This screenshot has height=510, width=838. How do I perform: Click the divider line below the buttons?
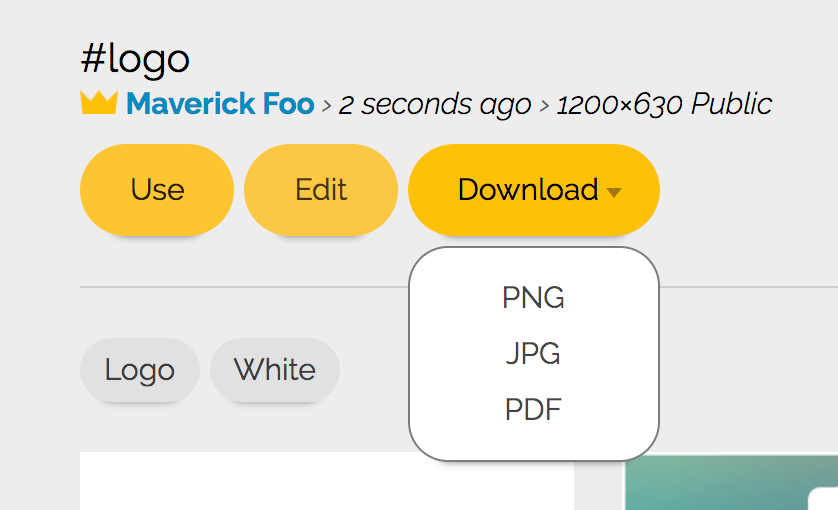240,287
